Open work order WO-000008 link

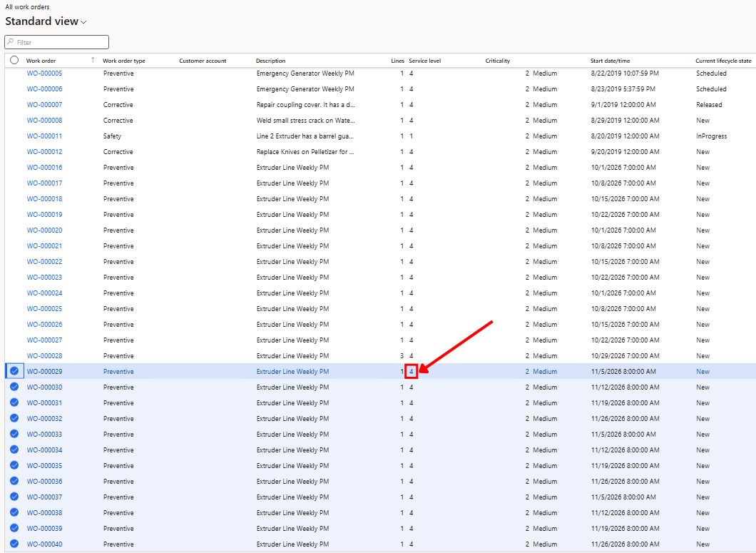click(44, 120)
